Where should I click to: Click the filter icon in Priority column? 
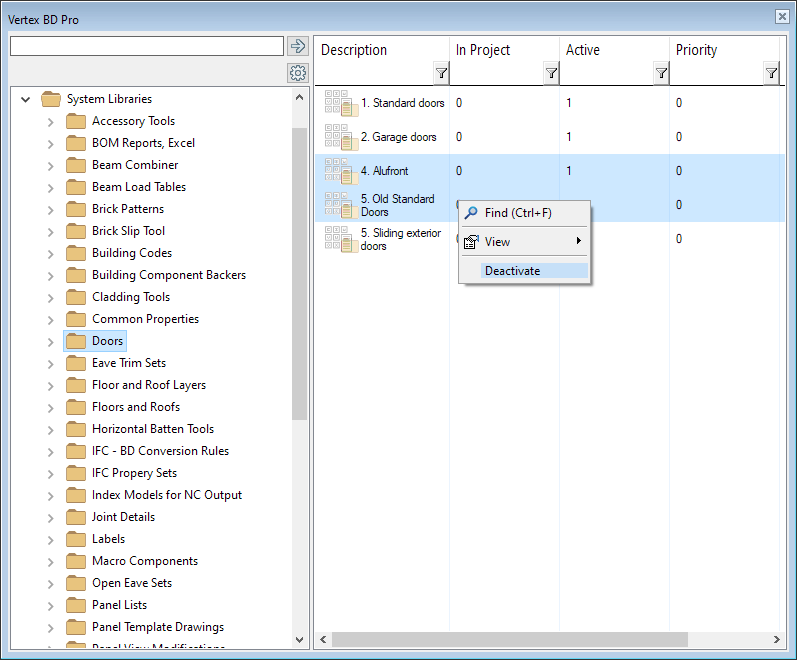click(x=771, y=73)
